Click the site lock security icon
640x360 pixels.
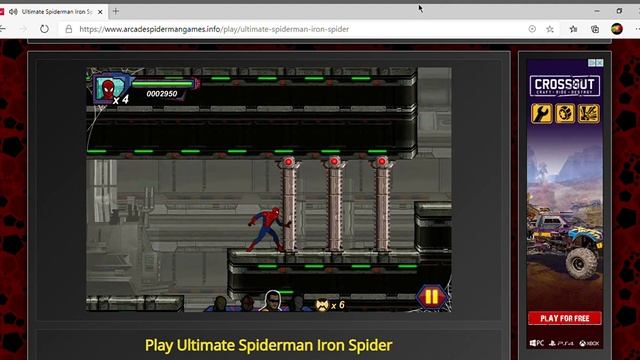pyautogui.click(x=69, y=29)
